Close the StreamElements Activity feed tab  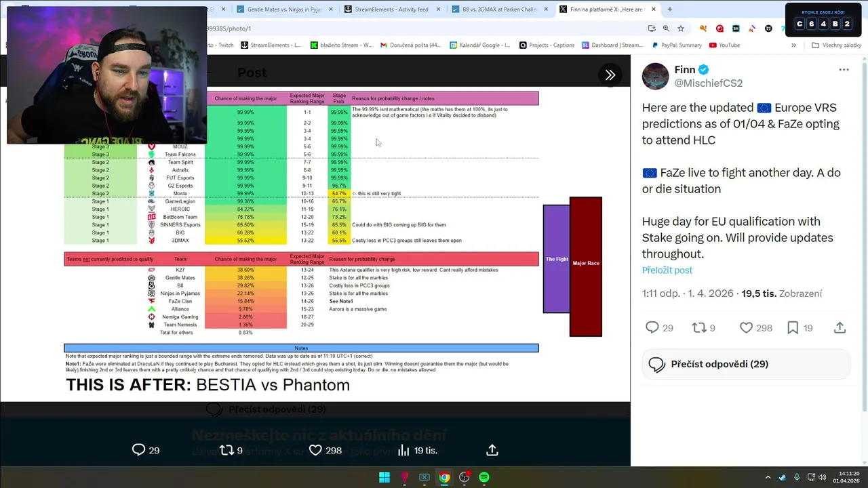coord(439,9)
